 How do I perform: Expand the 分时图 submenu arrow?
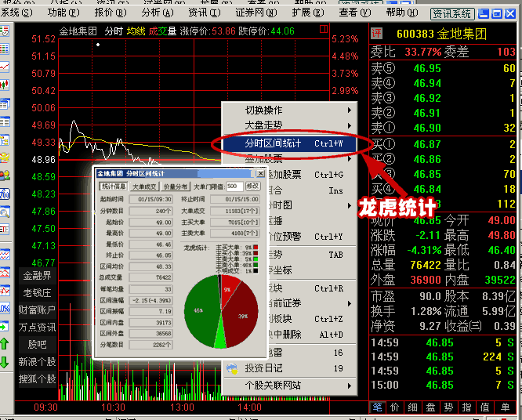point(350,205)
